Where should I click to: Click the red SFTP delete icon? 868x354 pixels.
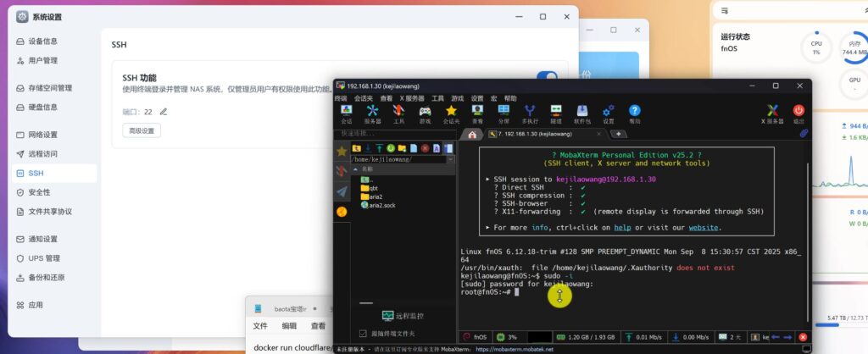pyautogui.click(x=426, y=148)
